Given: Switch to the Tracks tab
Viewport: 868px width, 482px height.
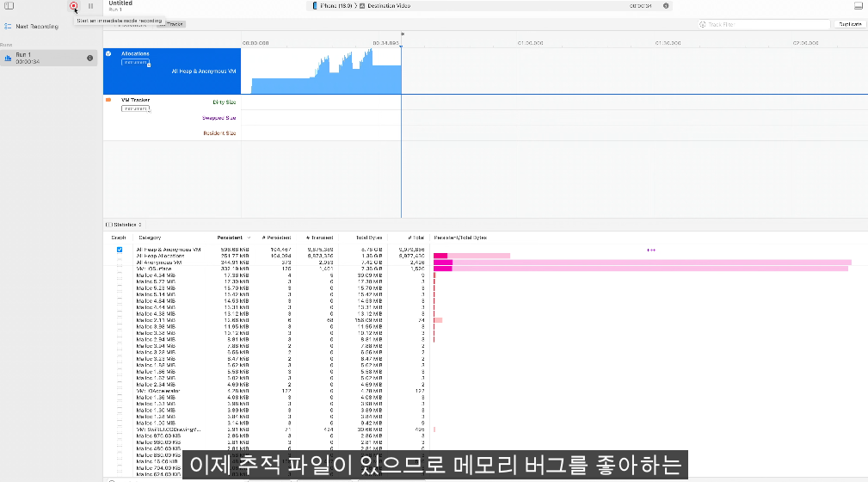Looking at the screenshot, I should pos(171,24).
